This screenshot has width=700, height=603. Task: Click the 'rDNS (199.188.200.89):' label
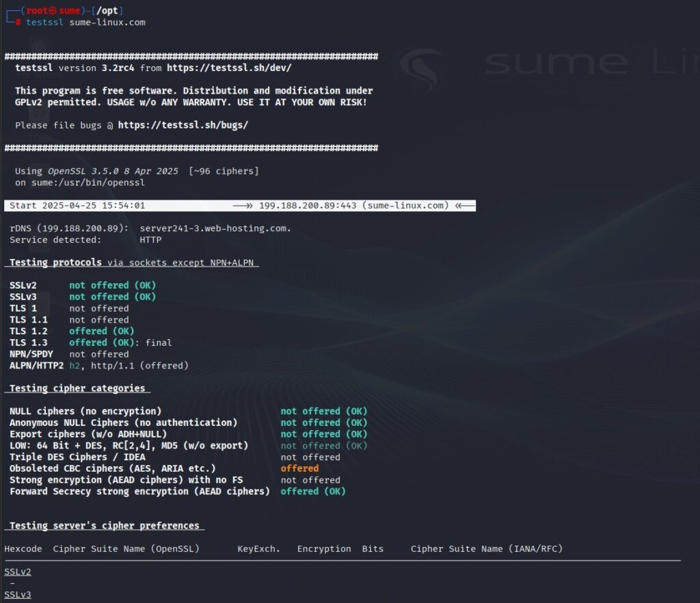(69, 228)
